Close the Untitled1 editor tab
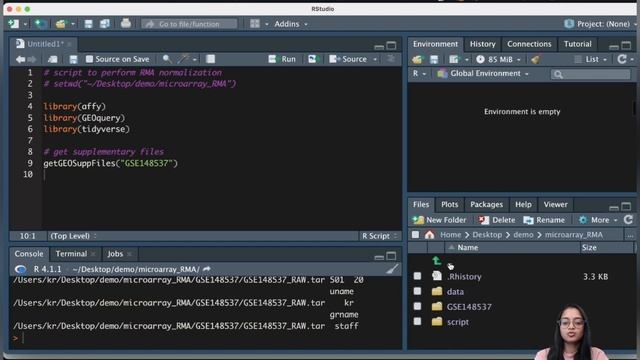The height and width of the screenshot is (360, 640). (69, 44)
